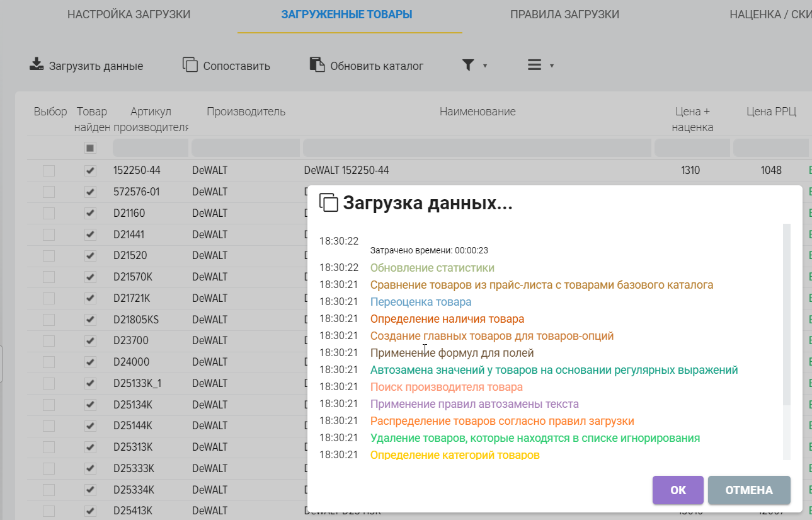812x520 pixels.
Task: Click the Наименование filter field
Action: point(477,148)
